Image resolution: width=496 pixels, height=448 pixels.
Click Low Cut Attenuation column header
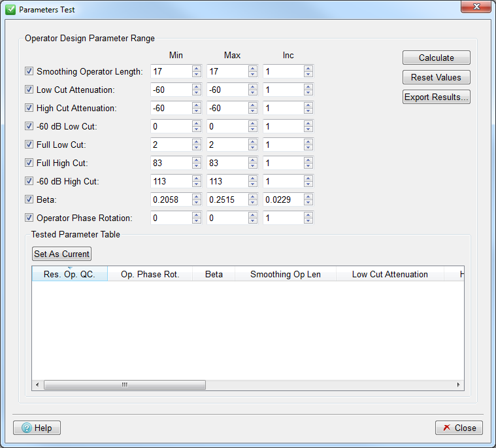coord(390,274)
